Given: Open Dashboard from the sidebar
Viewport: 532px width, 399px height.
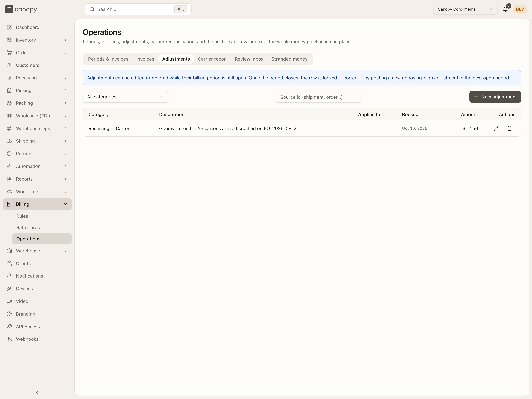Looking at the screenshot, I should [37, 27].
